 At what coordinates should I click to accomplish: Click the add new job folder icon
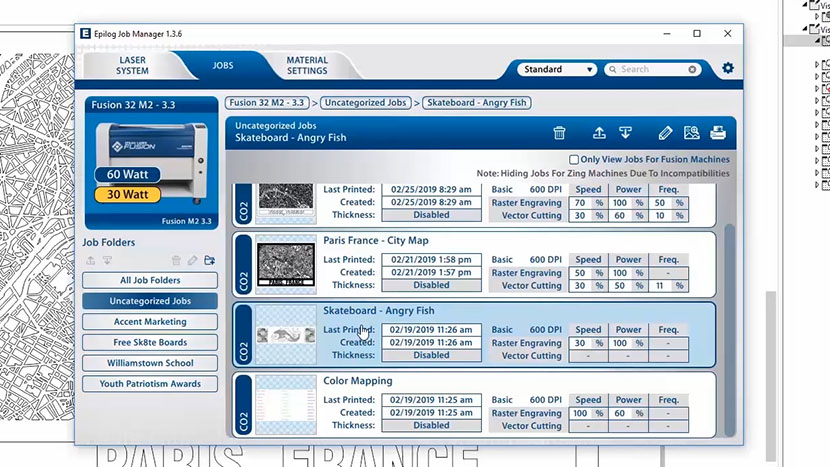click(209, 261)
